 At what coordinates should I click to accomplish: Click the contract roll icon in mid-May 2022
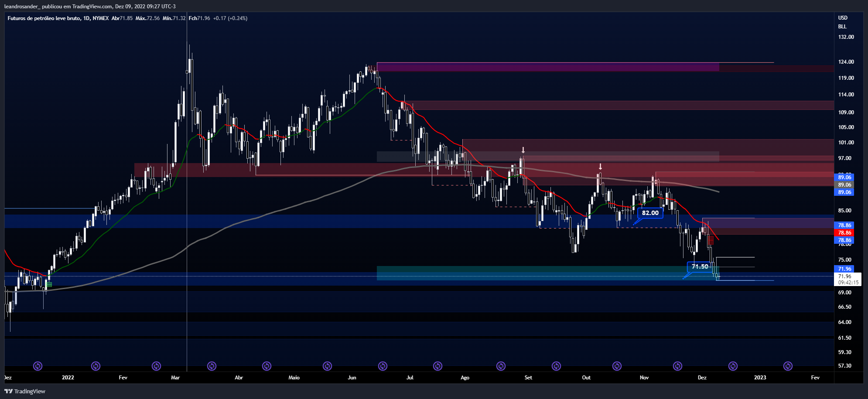327,366
